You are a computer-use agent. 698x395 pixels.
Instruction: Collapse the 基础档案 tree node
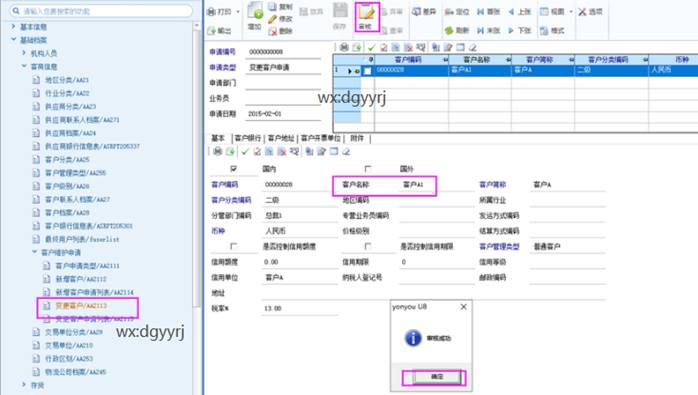point(13,40)
